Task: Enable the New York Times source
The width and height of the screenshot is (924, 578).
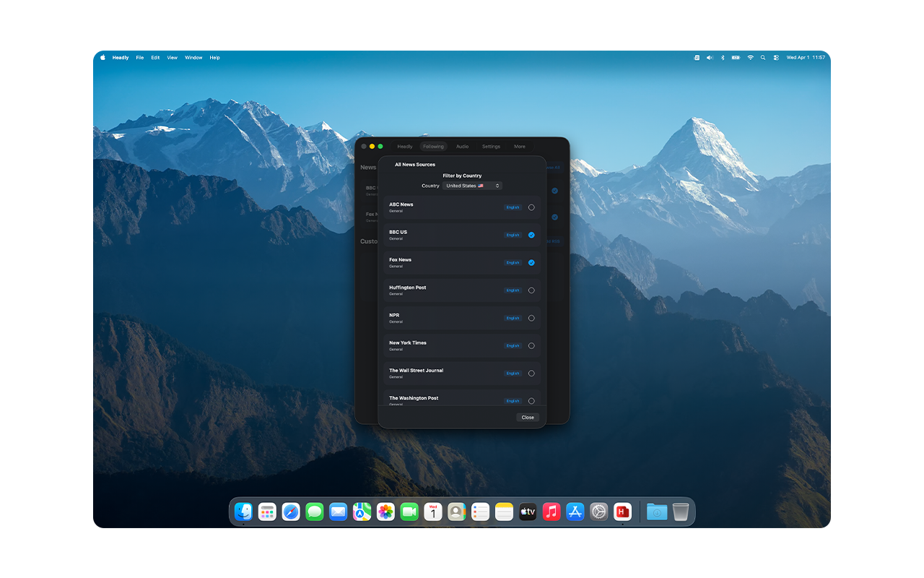Action: pos(531,345)
